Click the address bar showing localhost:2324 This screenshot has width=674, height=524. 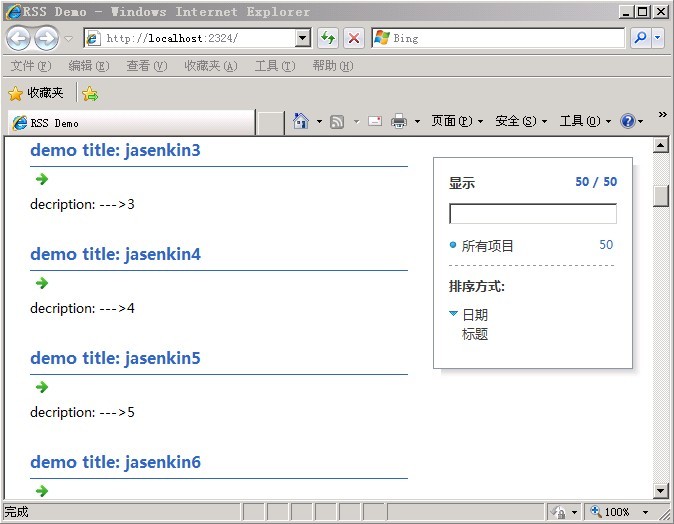(190, 38)
